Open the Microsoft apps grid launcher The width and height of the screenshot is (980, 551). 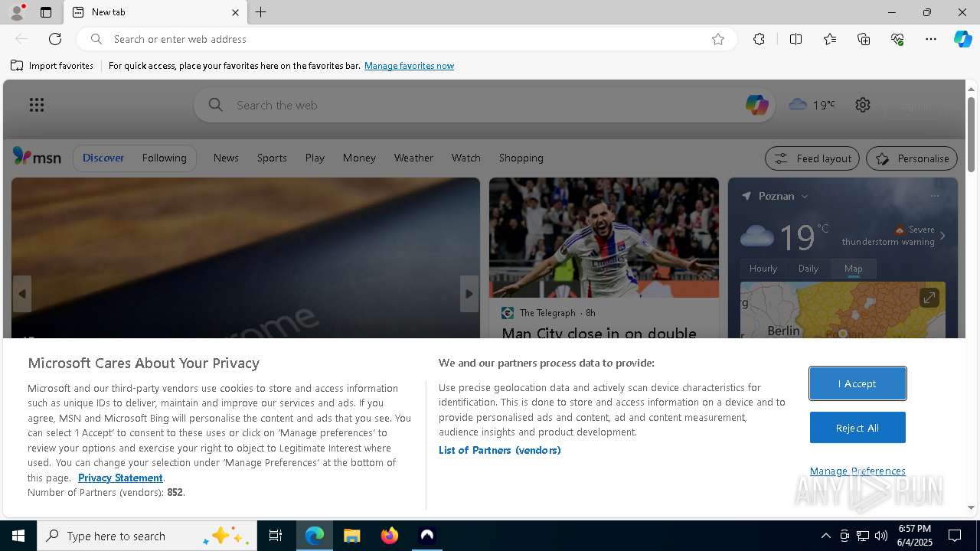coord(37,105)
